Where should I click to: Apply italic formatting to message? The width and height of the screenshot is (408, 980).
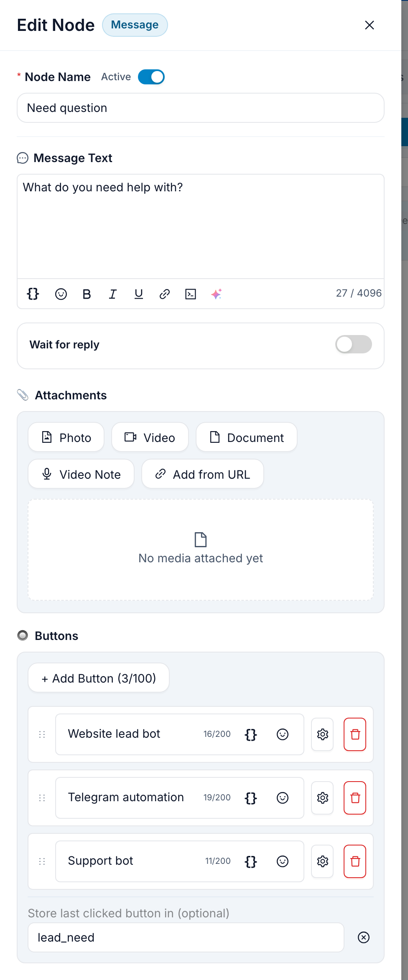[113, 294]
